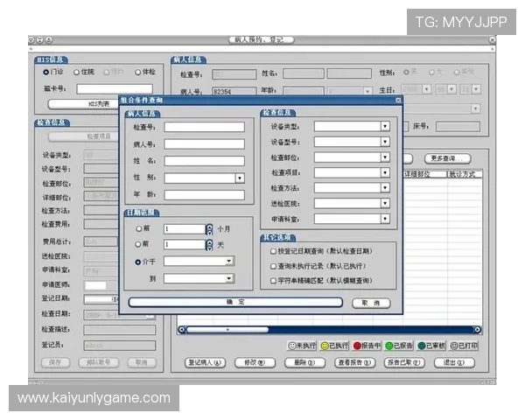
Task: Click the 病人号 field in query dialog
Action: click(204, 144)
